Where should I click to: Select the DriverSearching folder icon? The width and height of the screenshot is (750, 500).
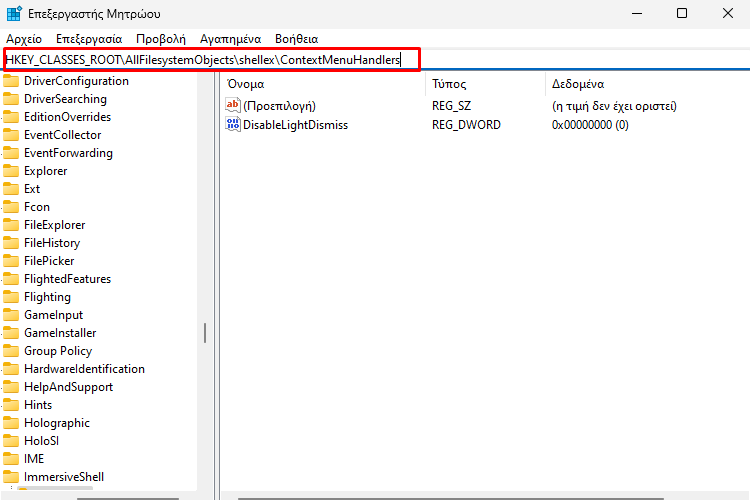[11, 99]
